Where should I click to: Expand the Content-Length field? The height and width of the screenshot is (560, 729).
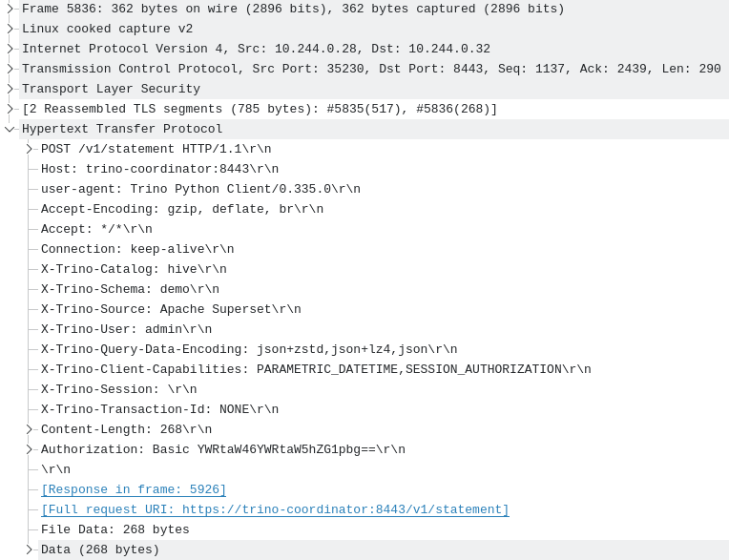click(x=30, y=429)
